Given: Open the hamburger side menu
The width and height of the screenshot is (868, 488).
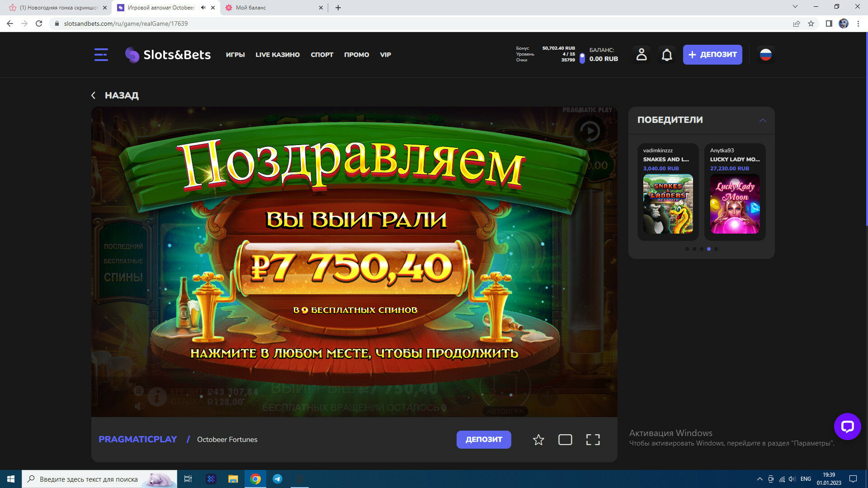Looking at the screenshot, I should [101, 55].
